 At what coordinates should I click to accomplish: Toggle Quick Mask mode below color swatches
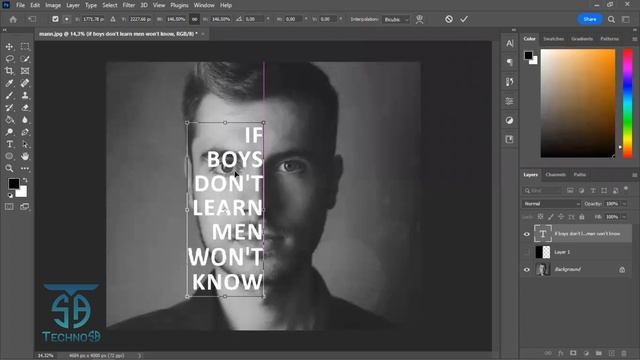tap(9, 207)
